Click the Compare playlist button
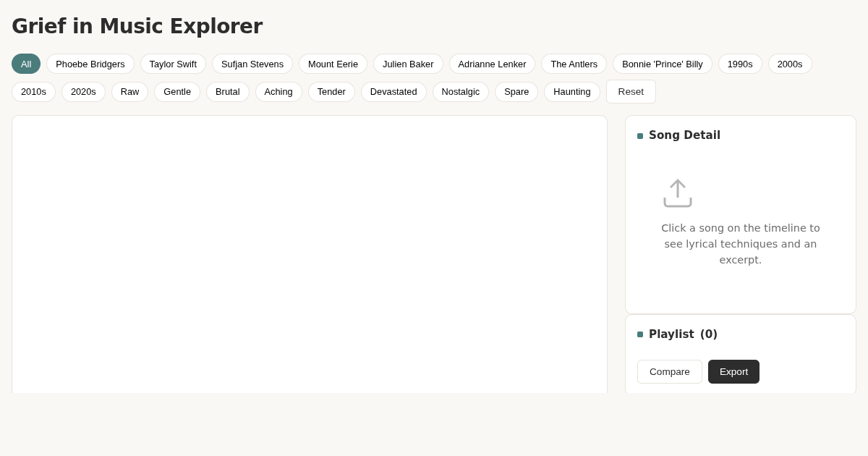The image size is (868, 456). coord(670,372)
